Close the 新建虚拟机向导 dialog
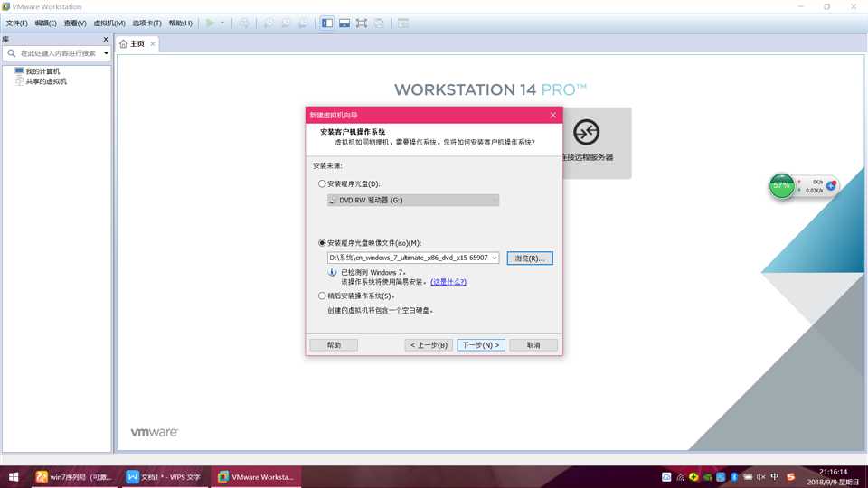 pos(552,115)
